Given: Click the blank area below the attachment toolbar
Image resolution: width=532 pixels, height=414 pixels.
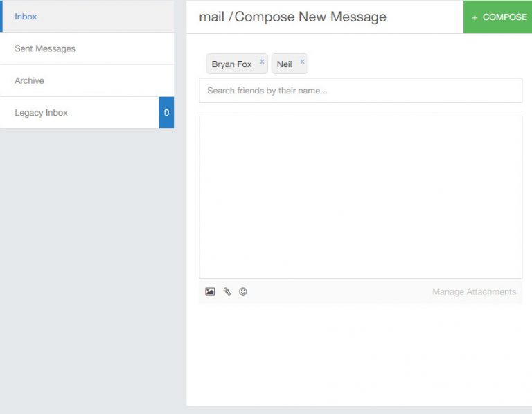Looking at the screenshot, I should [x=360, y=354].
